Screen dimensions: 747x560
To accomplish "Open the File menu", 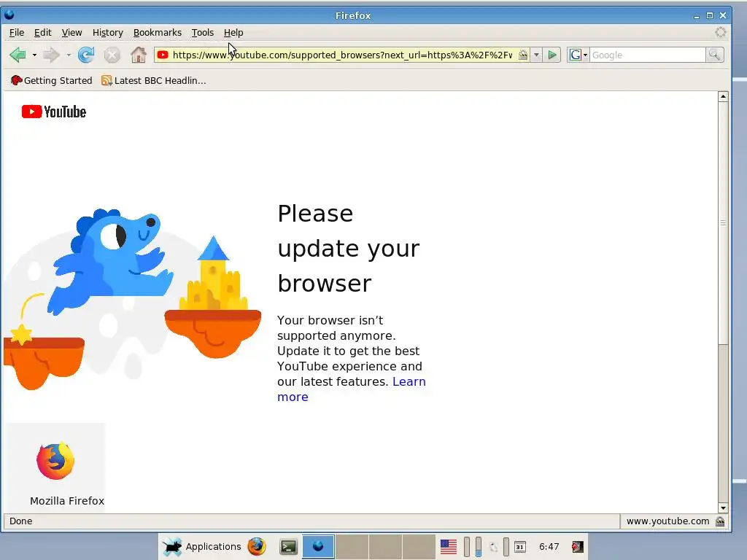I will [x=17, y=32].
